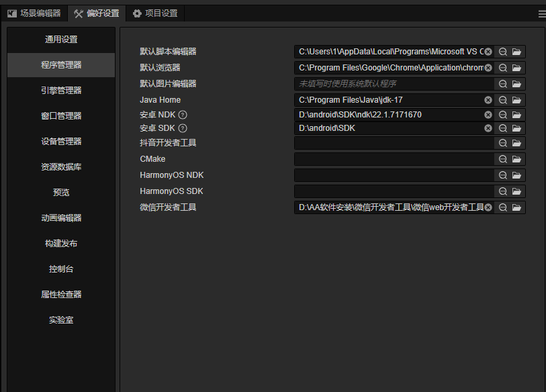Image resolution: width=546 pixels, height=392 pixels.
Task: Focus the 默认图片编辑器 input field
Action: coord(394,84)
